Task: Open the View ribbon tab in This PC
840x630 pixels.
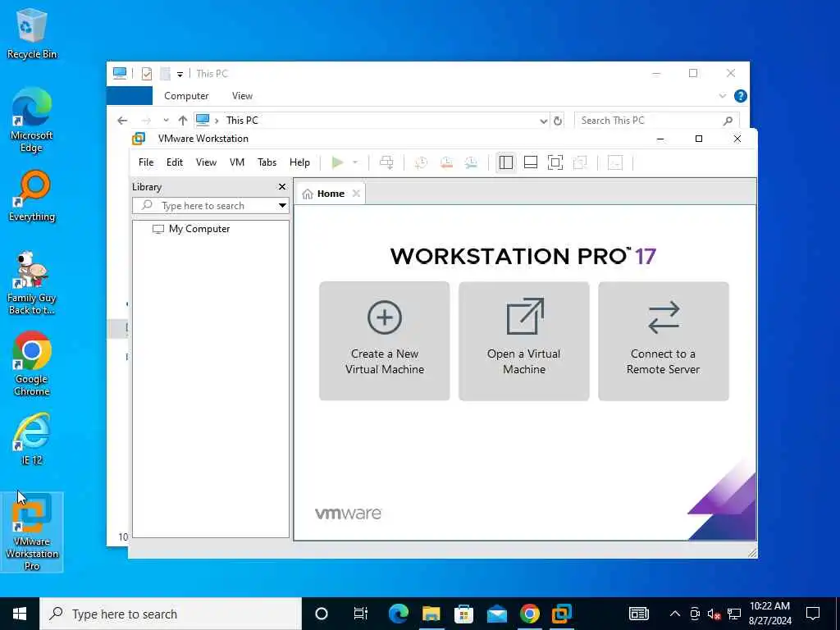Action: point(242,96)
